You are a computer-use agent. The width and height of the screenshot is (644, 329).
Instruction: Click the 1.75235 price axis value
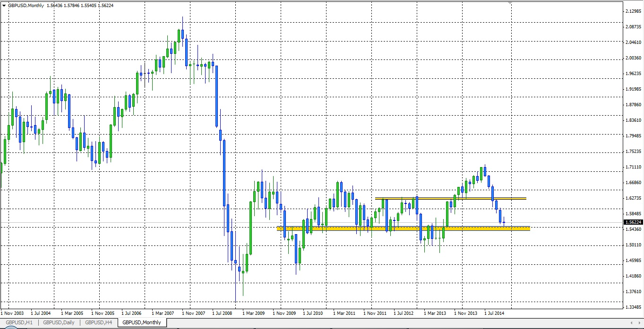(633, 152)
